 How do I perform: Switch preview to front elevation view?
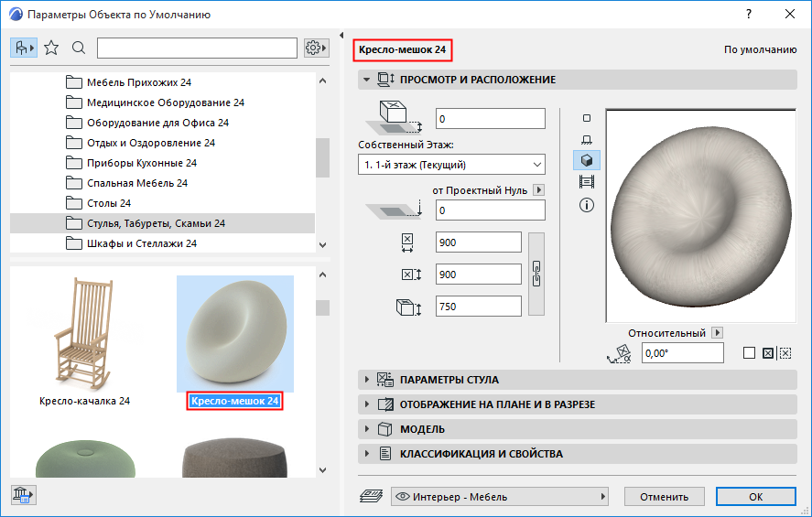587,140
